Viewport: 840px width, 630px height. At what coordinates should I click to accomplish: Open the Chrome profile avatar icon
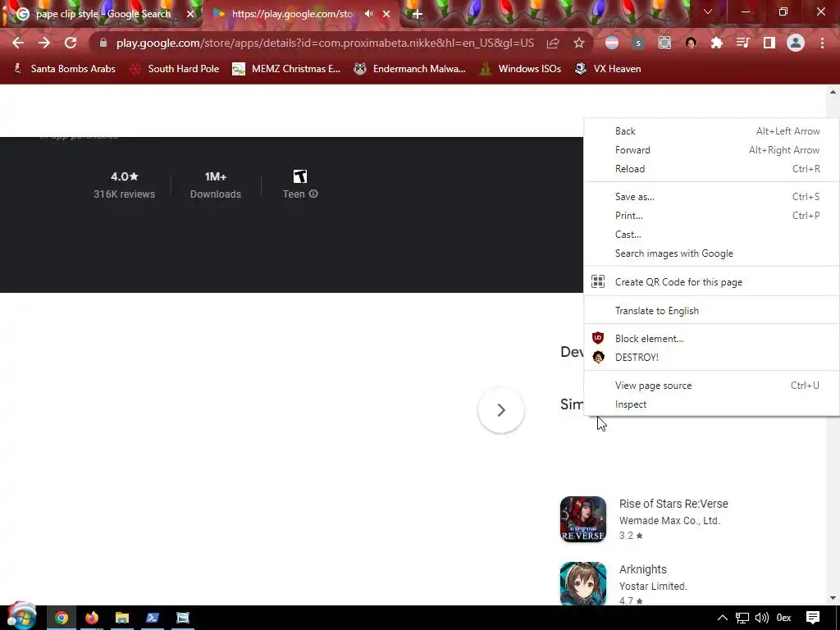pos(796,43)
